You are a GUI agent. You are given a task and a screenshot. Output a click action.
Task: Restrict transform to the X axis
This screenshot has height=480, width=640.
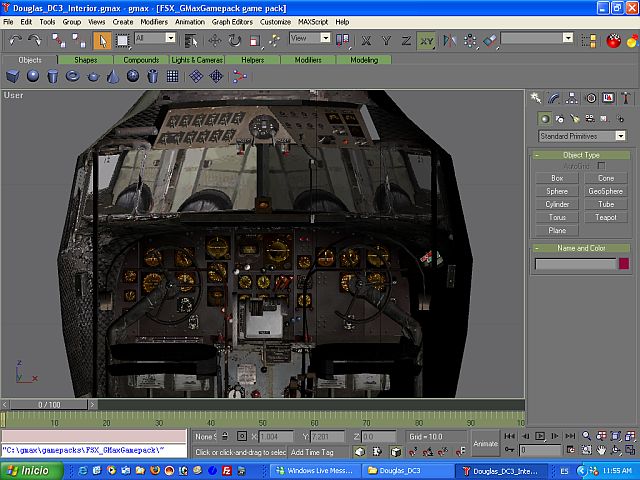(x=366, y=40)
